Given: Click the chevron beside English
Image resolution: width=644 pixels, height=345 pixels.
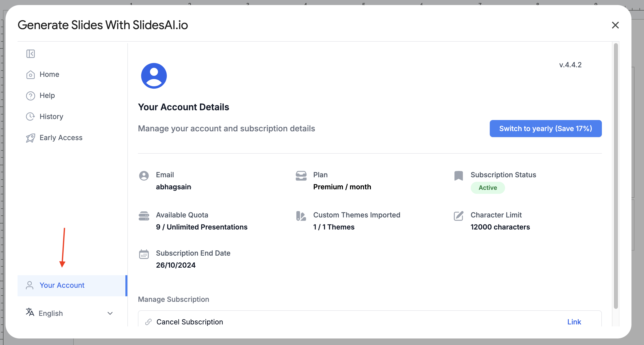Looking at the screenshot, I should click(x=110, y=313).
